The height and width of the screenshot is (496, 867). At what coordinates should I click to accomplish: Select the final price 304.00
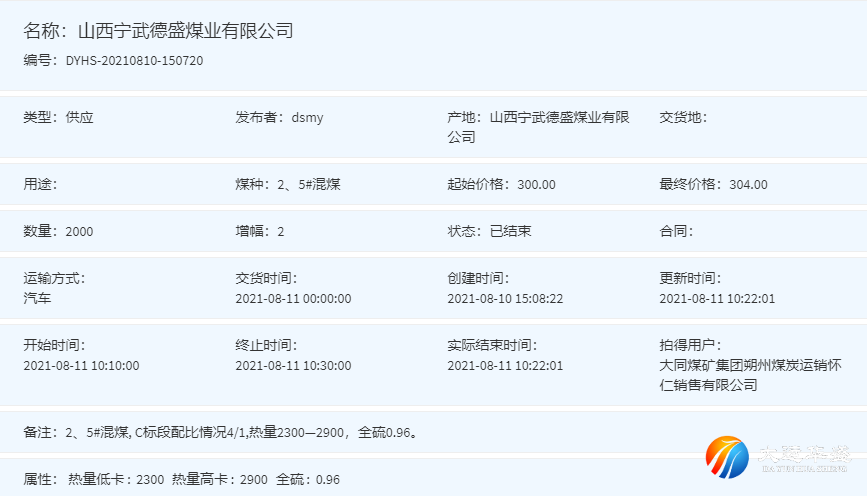[748, 185]
